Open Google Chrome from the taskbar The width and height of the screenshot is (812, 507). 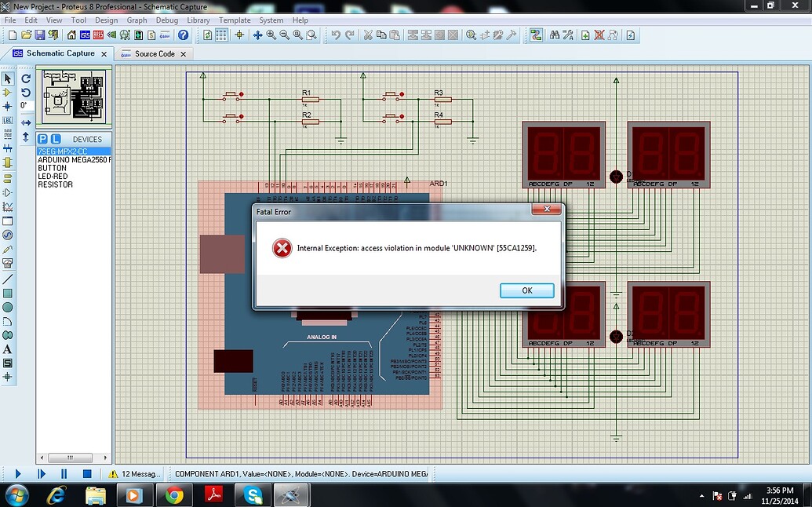[174, 494]
